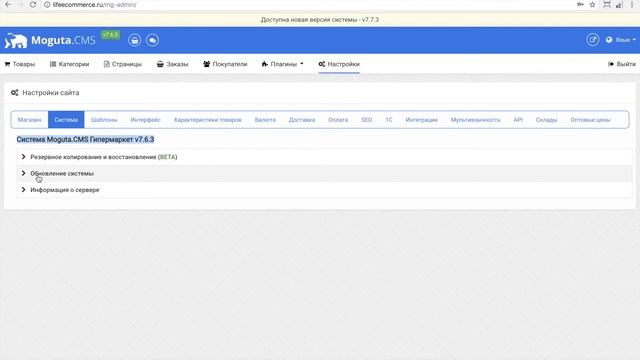The height and width of the screenshot is (360, 640).
Task: Open the Категории menu
Action: coord(69,64)
